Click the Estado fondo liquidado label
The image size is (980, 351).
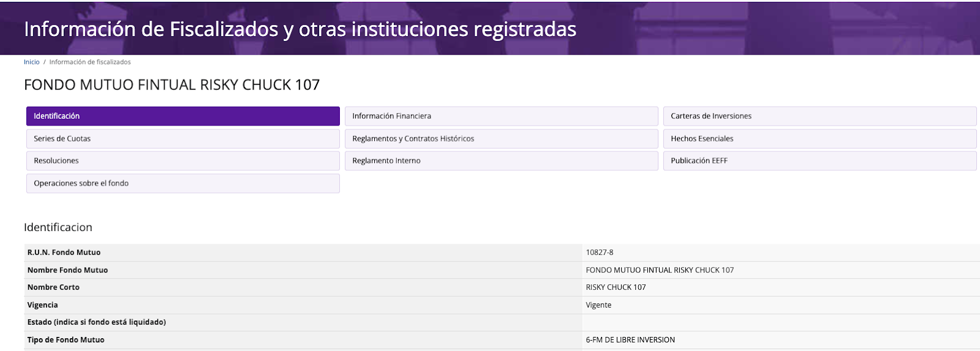point(97,322)
